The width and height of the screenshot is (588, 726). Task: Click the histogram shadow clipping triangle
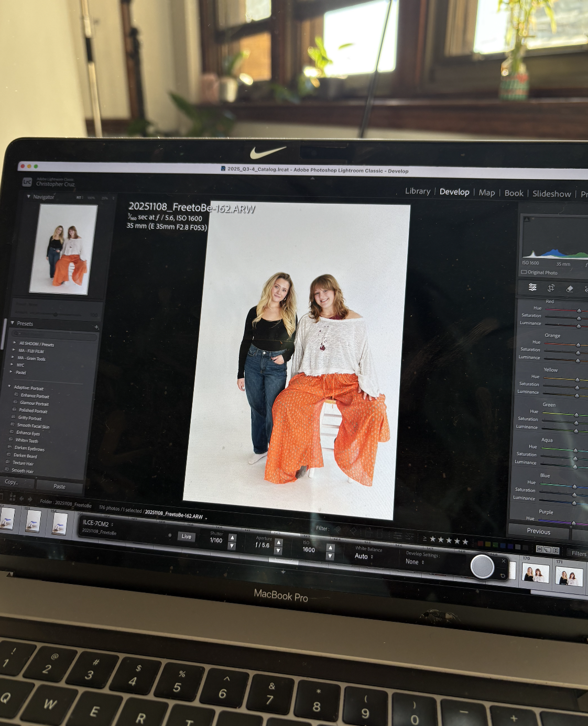(x=527, y=219)
